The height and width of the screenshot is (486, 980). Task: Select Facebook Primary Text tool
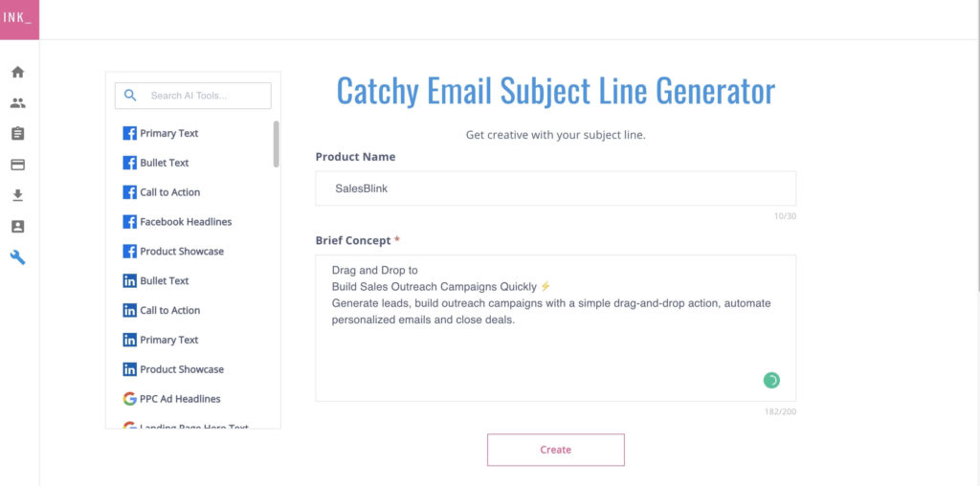[161, 133]
